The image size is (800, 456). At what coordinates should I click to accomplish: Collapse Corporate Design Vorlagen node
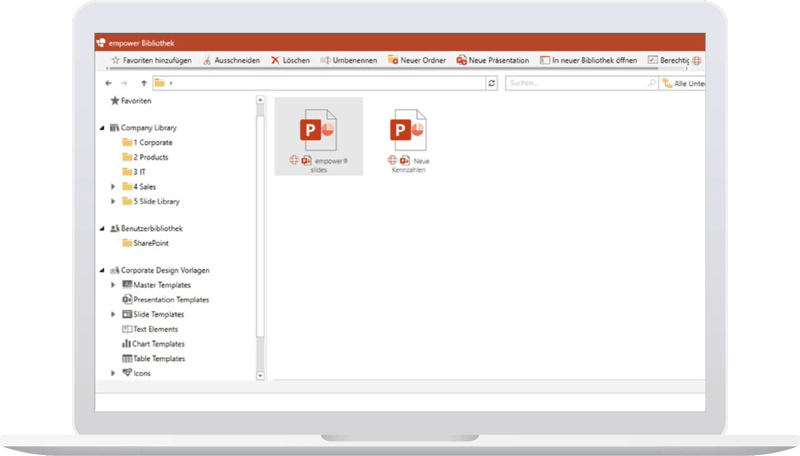[x=102, y=271]
